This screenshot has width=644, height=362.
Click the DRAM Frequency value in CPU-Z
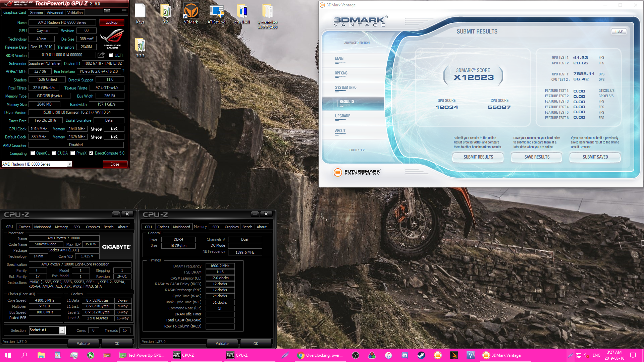click(x=220, y=266)
